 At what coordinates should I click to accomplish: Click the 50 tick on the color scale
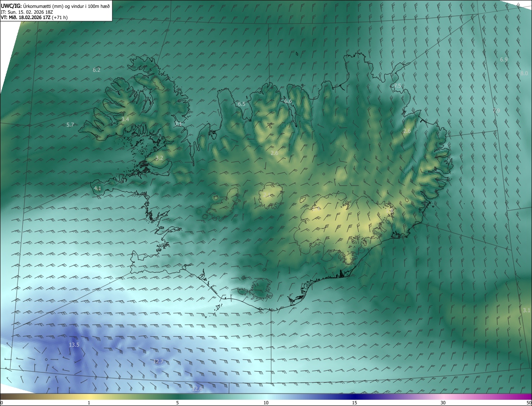click(529, 403)
